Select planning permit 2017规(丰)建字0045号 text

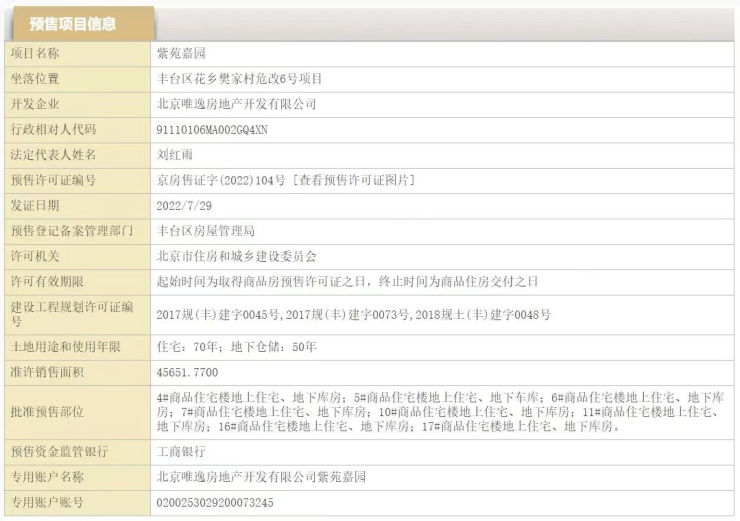(219, 314)
